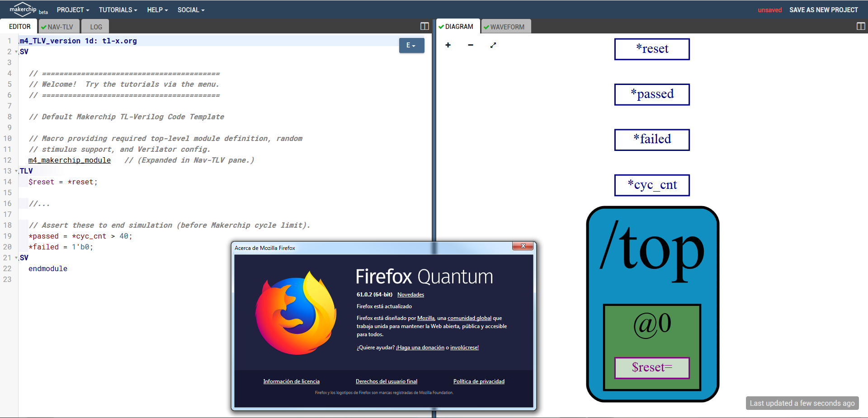Collapse the TLV section fold arrow on line 13

(x=16, y=171)
